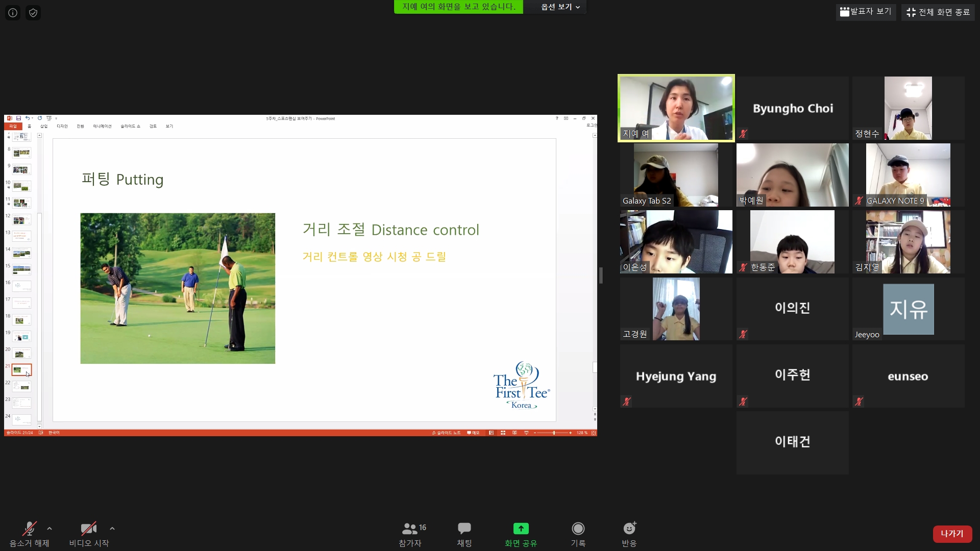
Task: Switch to speaker view
Action: point(866,12)
